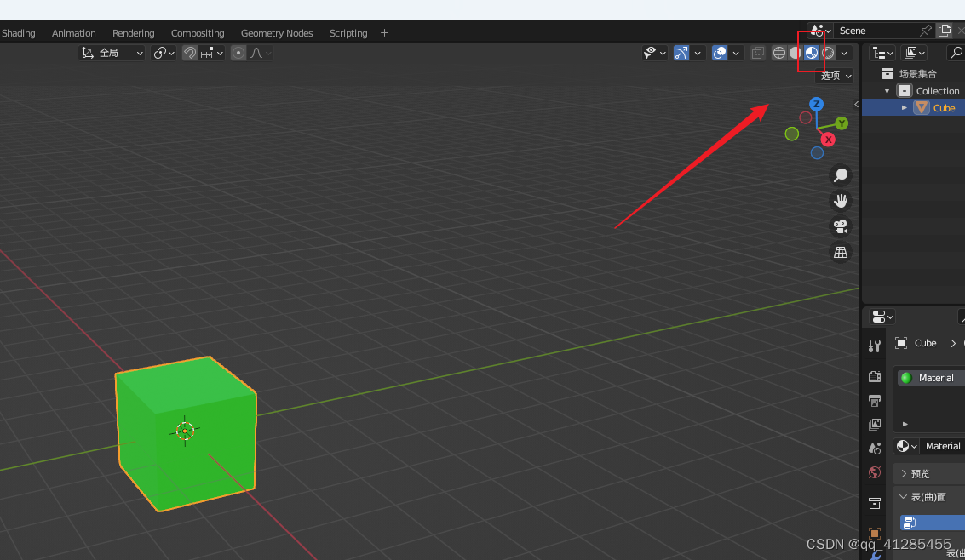Viewport: 965px width, 560px height.
Task: Open the Shading workspace tab
Action: tap(19, 33)
